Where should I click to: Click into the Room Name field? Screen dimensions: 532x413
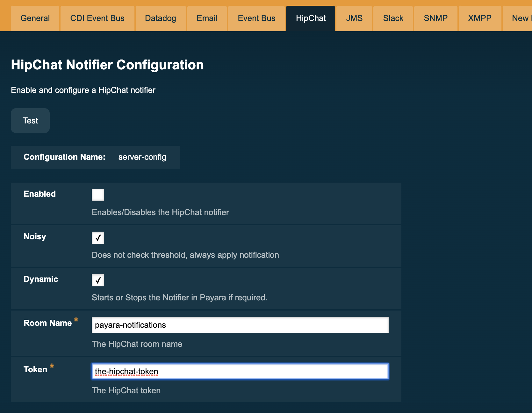click(x=240, y=325)
